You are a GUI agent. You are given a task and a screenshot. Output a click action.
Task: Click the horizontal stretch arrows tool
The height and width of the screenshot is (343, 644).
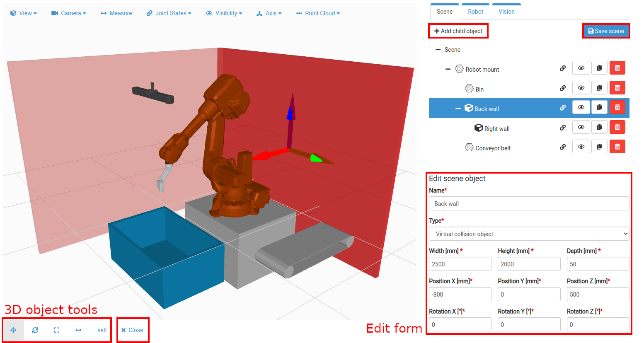(78, 330)
